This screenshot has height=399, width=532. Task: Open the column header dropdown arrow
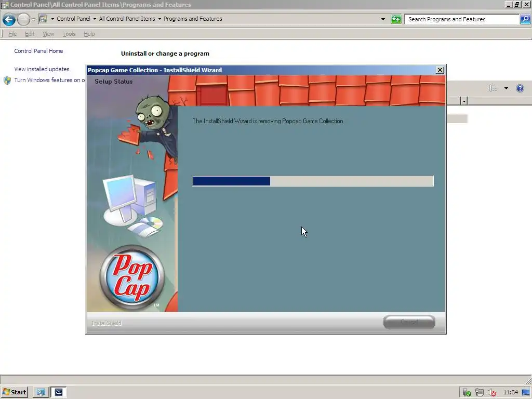pyautogui.click(x=464, y=101)
